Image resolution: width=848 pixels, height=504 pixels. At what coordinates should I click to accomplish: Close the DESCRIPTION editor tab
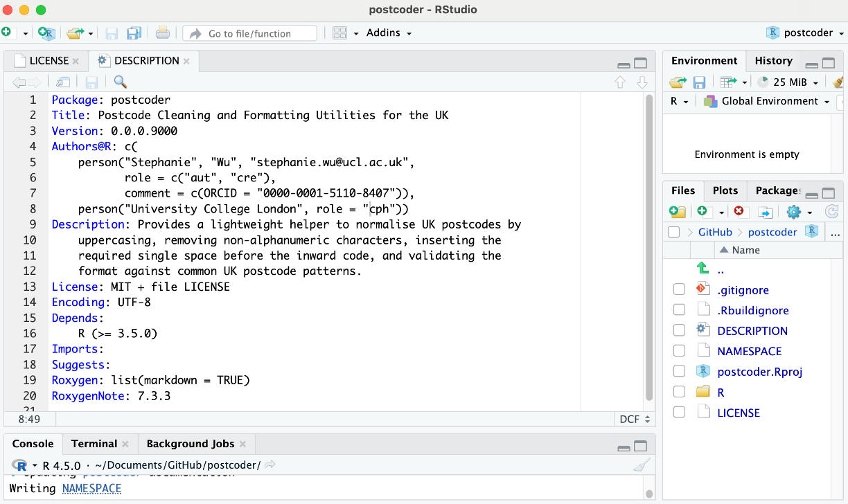[x=186, y=61]
